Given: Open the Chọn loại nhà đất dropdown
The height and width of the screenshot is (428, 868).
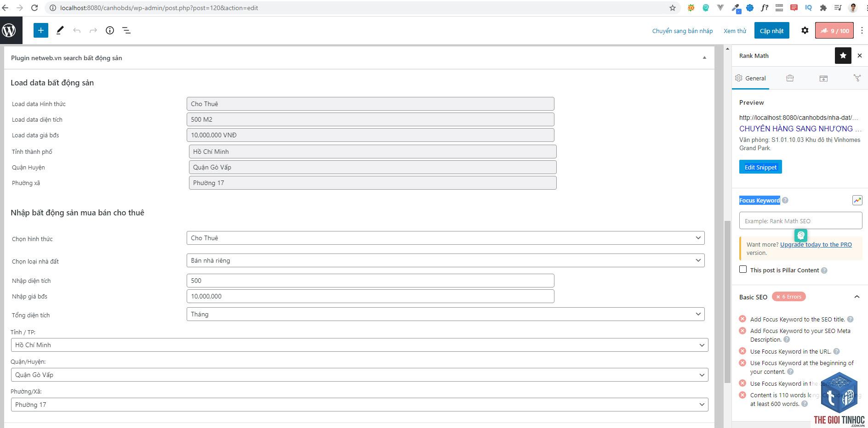Looking at the screenshot, I should [445, 260].
